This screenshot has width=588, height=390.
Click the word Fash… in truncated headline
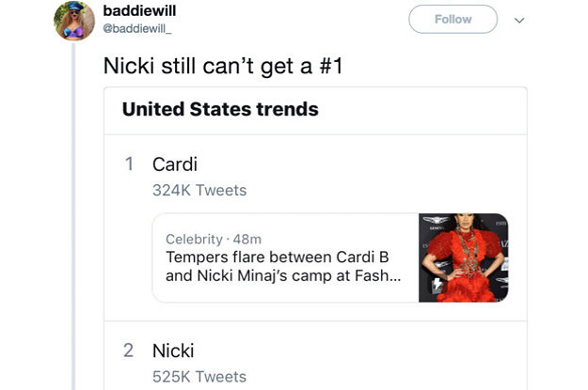coord(380,276)
